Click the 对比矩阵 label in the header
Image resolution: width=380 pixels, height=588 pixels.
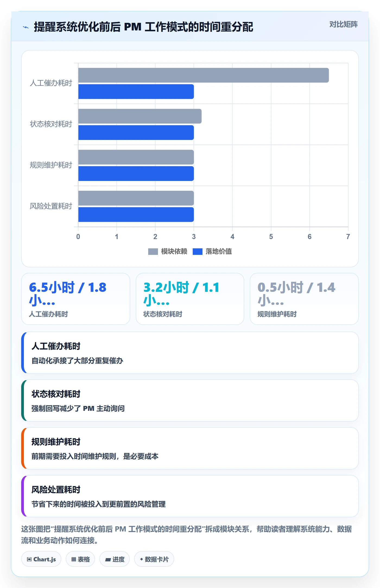pyautogui.click(x=343, y=24)
